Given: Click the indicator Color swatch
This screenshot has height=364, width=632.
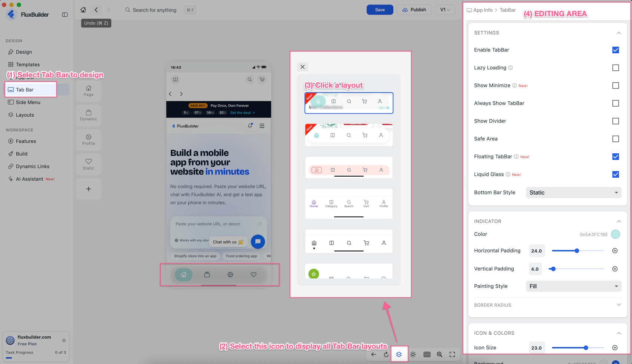Looking at the screenshot, I should (615, 234).
